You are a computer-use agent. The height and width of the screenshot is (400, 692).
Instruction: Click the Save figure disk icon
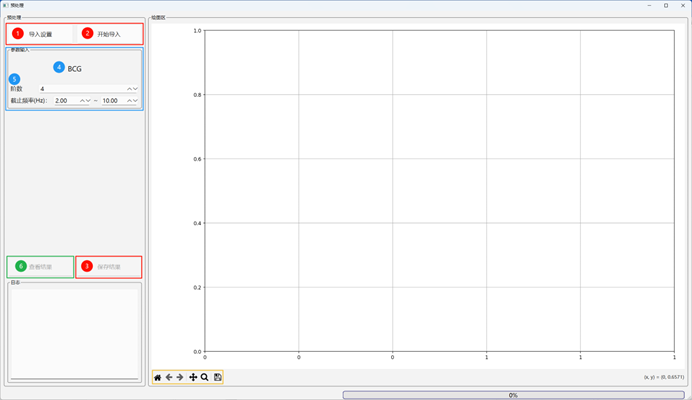[x=217, y=377]
